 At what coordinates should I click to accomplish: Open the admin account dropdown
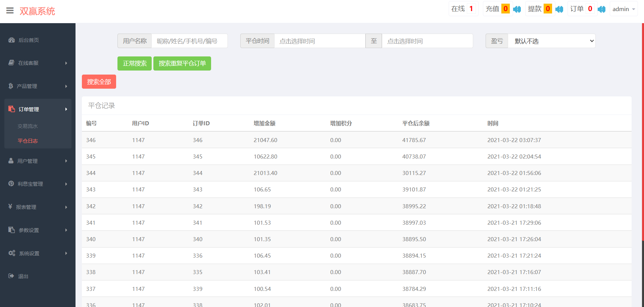tap(624, 9)
